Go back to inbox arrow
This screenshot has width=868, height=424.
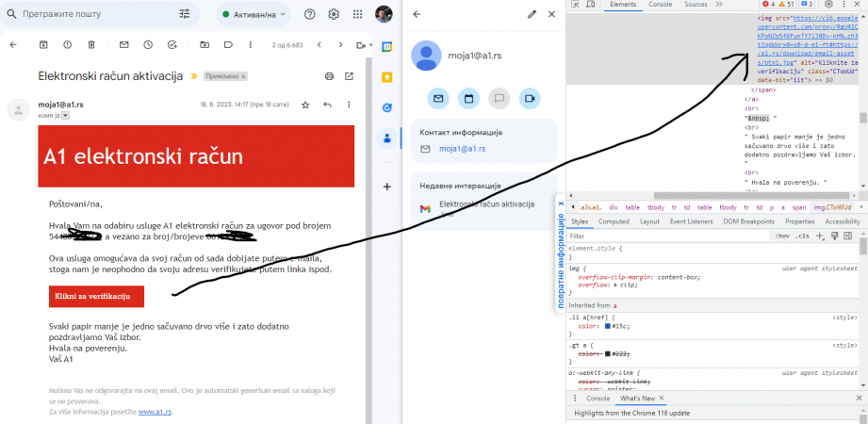(13, 45)
